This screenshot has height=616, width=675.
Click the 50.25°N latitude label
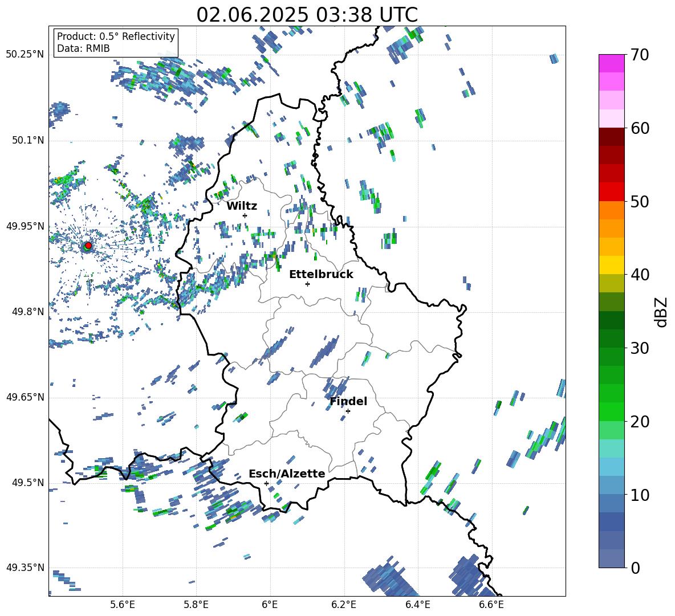point(25,55)
